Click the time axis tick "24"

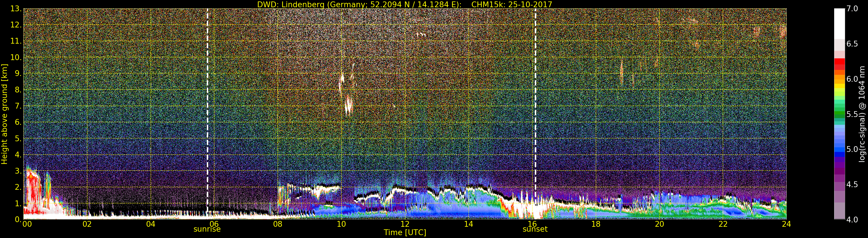(786, 224)
